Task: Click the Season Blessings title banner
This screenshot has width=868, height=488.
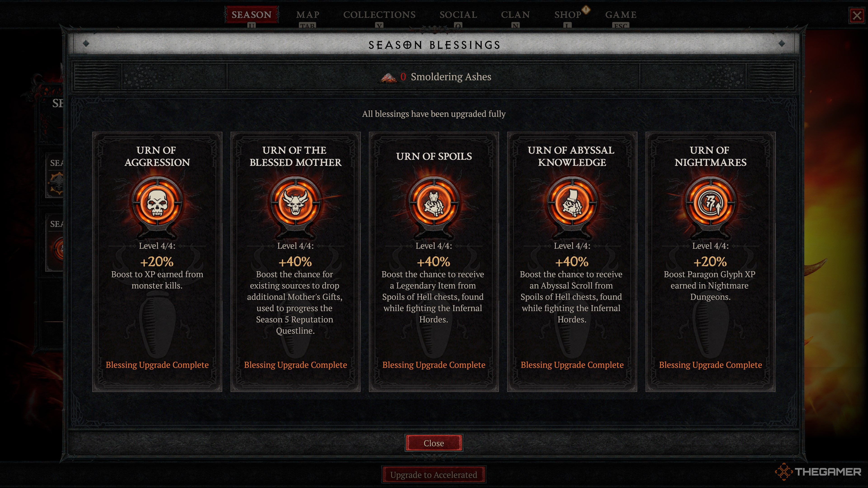Action: (434, 45)
